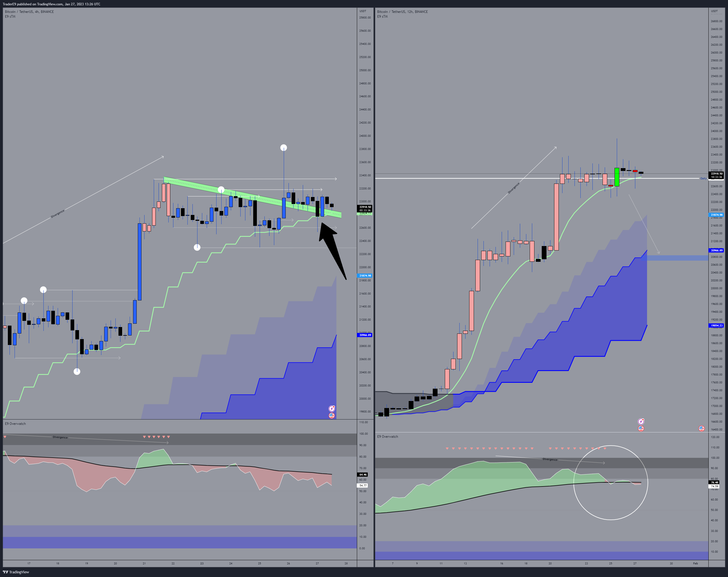
Task: Click the 'E9 sTM' indicator label on the 4h chart
Action: tap(10, 16)
